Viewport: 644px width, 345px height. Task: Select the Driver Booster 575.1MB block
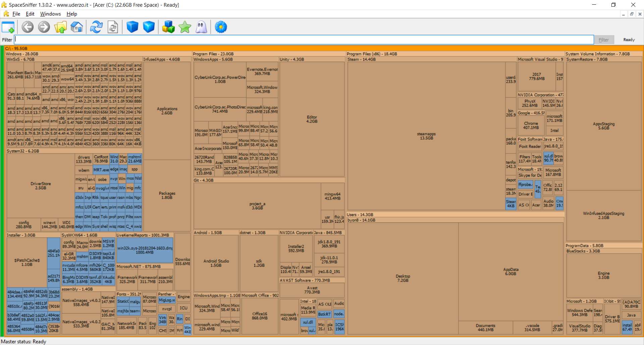tap(612, 319)
